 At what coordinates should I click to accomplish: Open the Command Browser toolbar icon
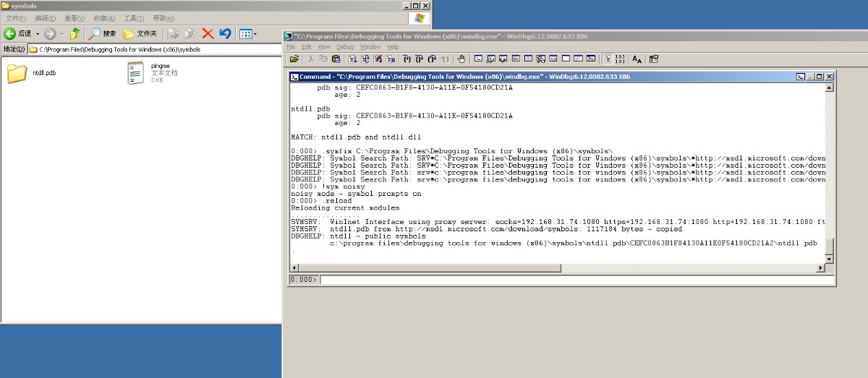click(590, 59)
